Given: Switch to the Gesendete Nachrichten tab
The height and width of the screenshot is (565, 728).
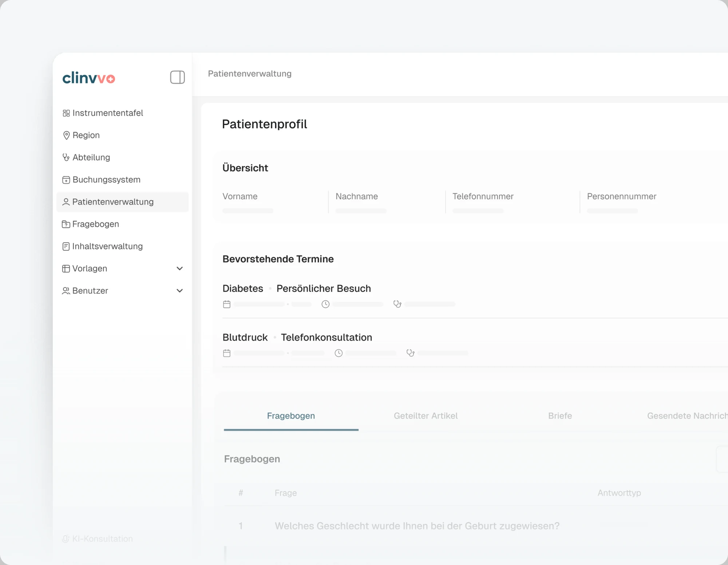Looking at the screenshot, I should (x=687, y=416).
